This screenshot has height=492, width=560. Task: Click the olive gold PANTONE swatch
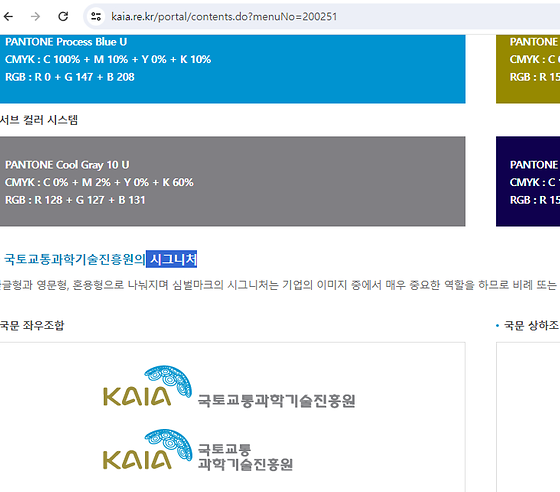[x=528, y=69]
